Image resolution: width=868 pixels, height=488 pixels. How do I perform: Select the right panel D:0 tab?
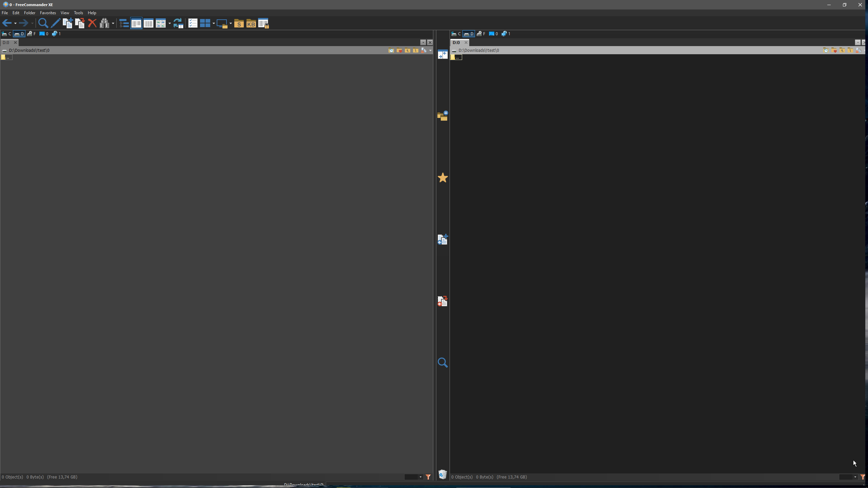pyautogui.click(x=456, y=42)
